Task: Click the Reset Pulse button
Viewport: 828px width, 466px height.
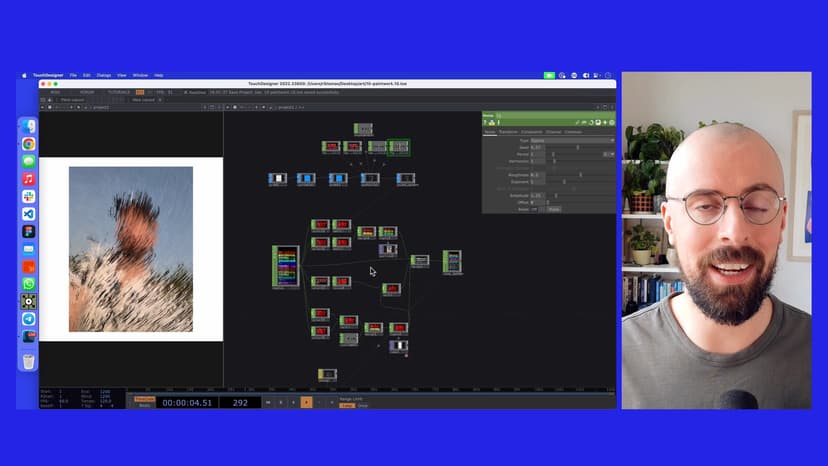Action: click(553, 209)
